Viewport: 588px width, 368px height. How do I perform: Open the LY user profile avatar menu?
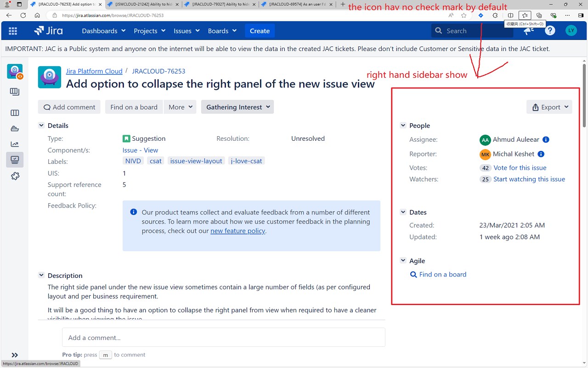pyautogui.click(x=571, y=31)
